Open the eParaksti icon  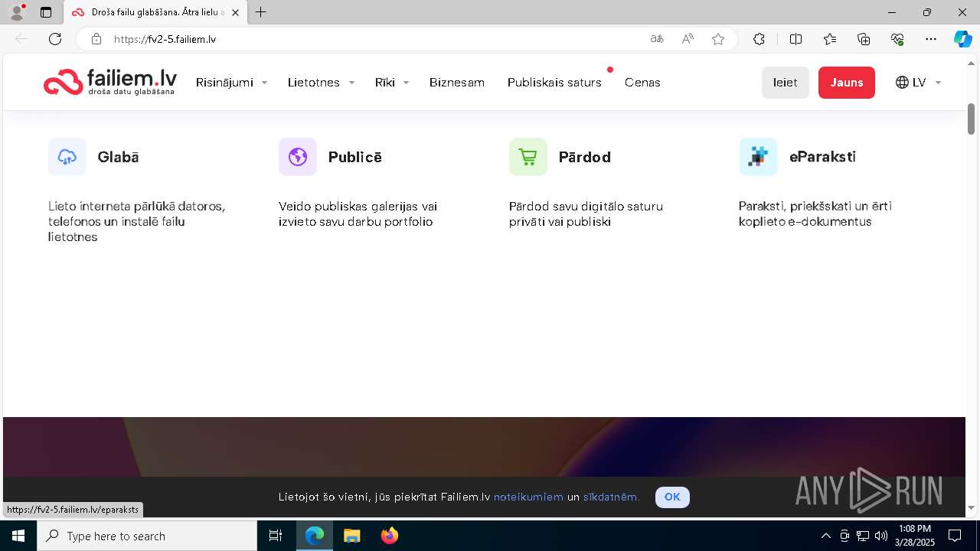(758, 157)
